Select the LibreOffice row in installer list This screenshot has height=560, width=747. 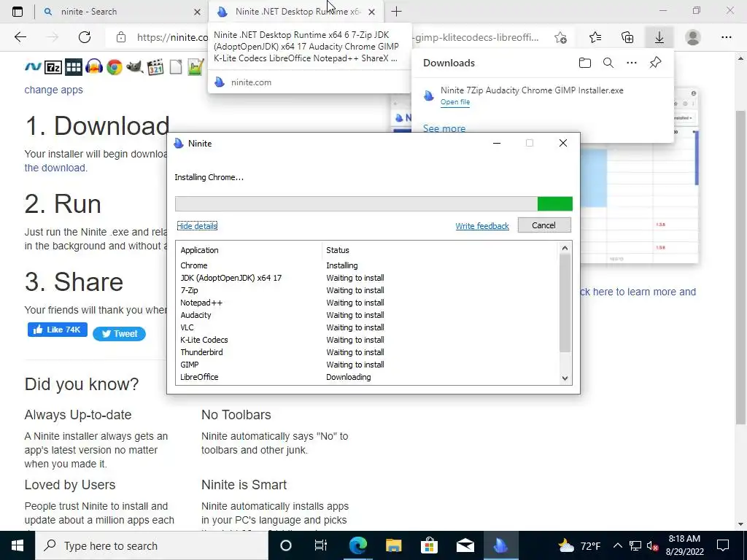click(367, 377)
